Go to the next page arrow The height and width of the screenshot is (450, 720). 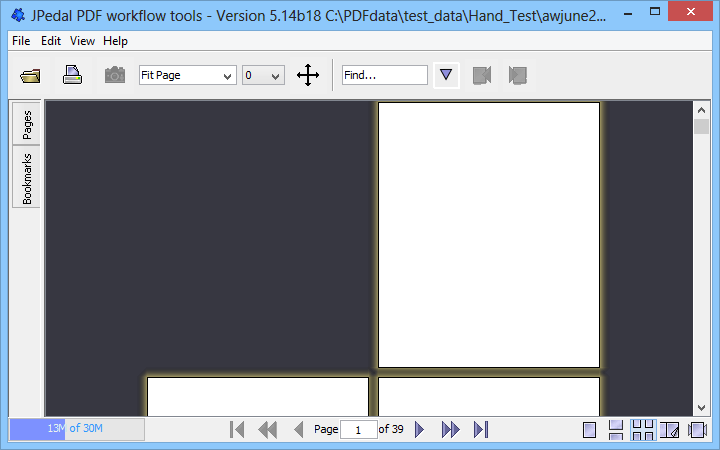(x=420, y=429)
